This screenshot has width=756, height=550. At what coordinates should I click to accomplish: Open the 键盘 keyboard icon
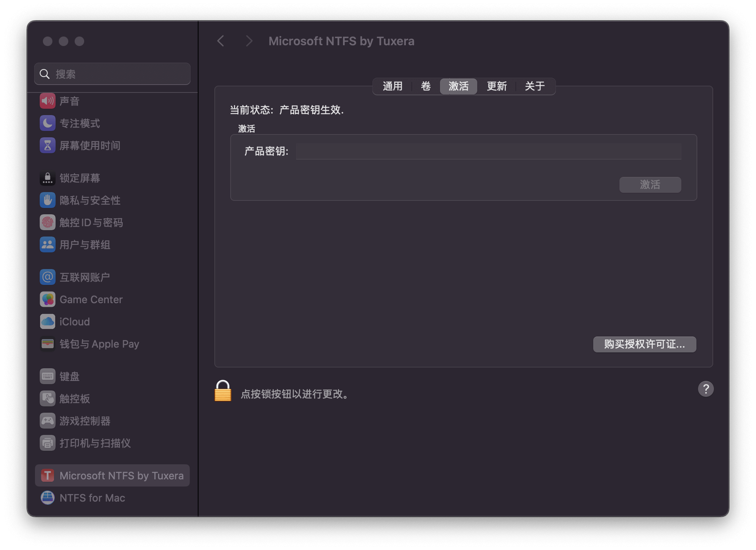tap(48, 376)
